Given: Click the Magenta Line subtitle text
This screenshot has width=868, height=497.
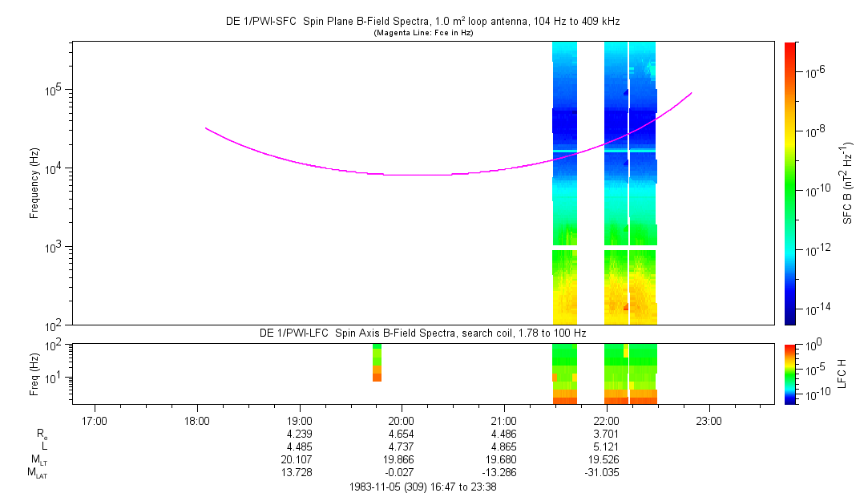Looking at the screenshot, I should tap(422, 33).
